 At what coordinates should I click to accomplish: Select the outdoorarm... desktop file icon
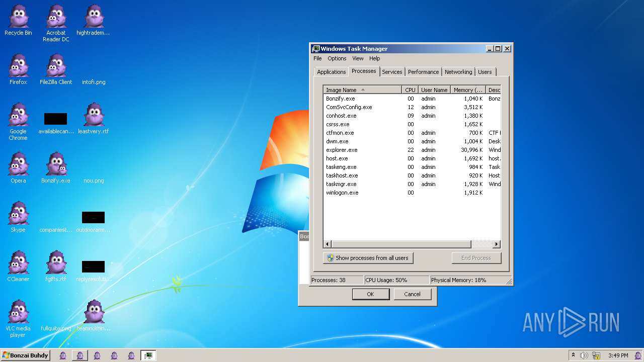pyautogui.click(x=93, y=222)
